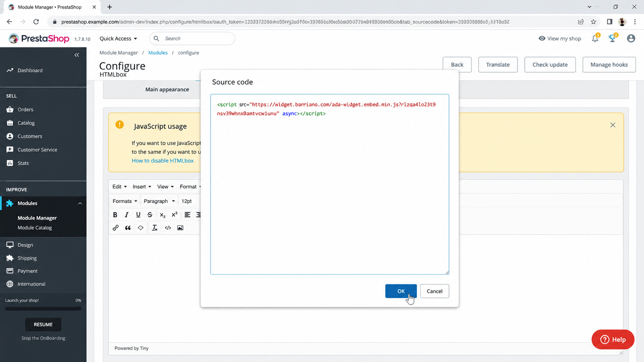Open Quick Access dropdown

118,38
